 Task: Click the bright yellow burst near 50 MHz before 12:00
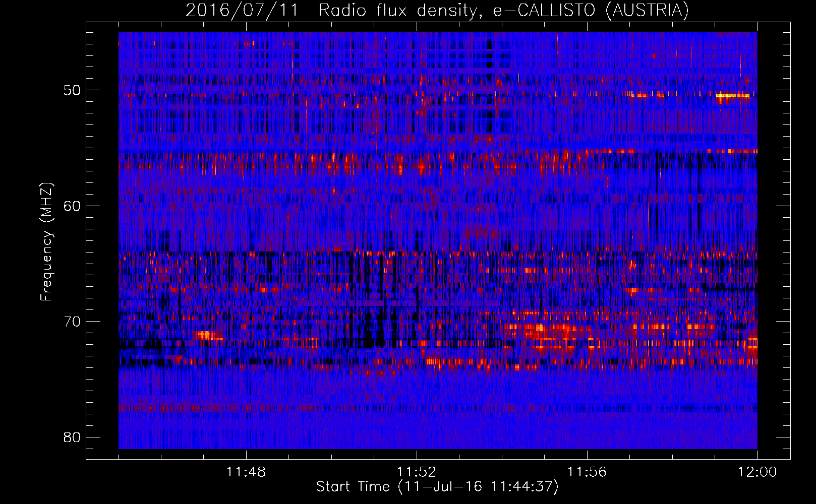732,95
